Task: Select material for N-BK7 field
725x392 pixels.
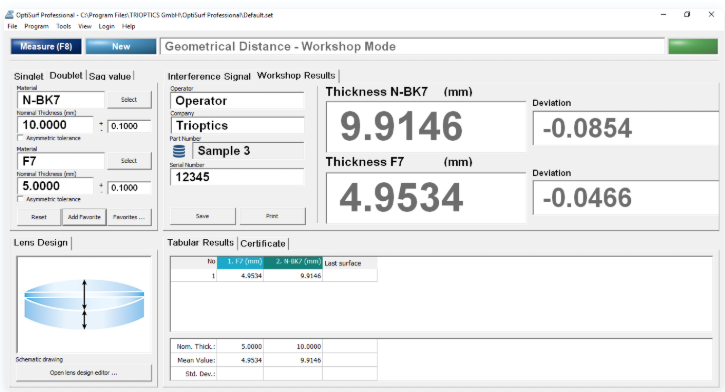Action: point(129,99)
